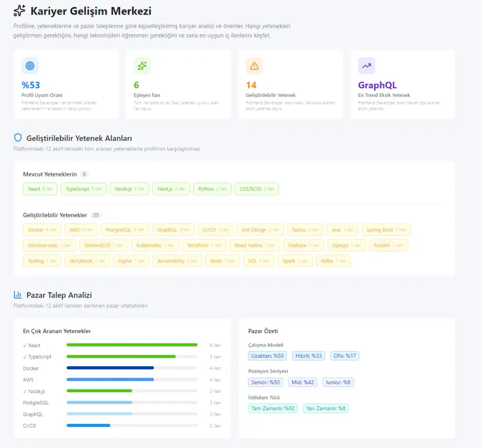Click the TypeScript row label in chart

[37, 357]
